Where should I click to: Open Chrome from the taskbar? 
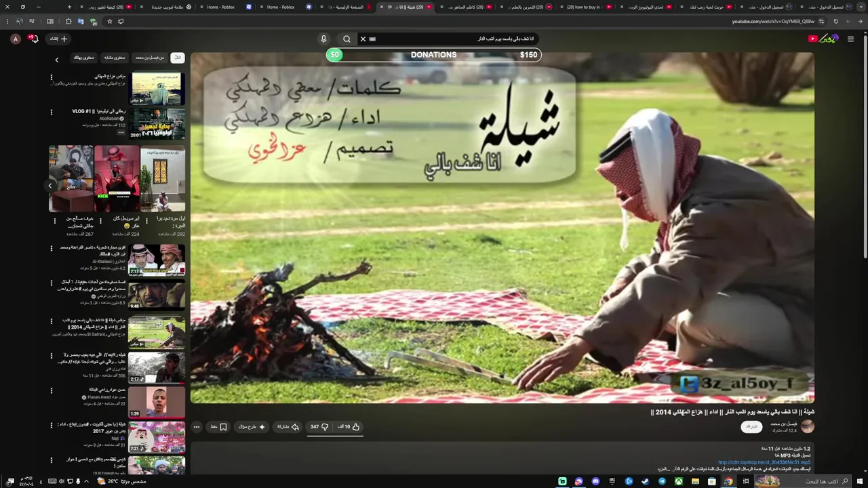coord(728,481)
